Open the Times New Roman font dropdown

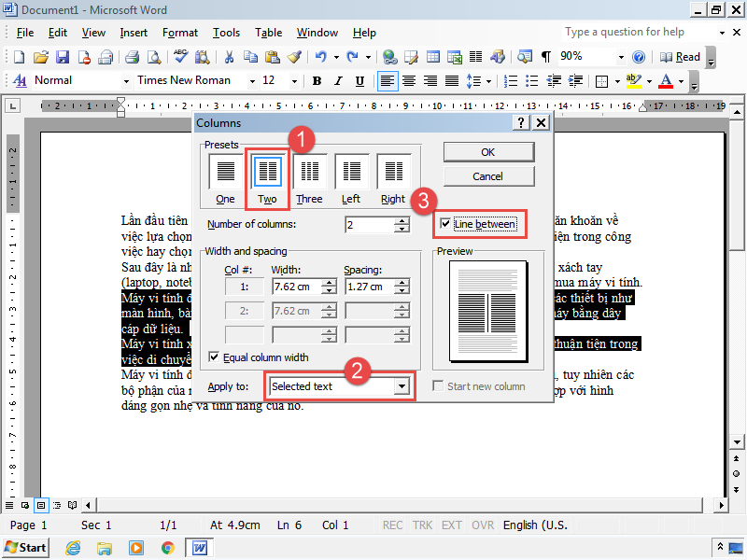(x=252, y=81)
